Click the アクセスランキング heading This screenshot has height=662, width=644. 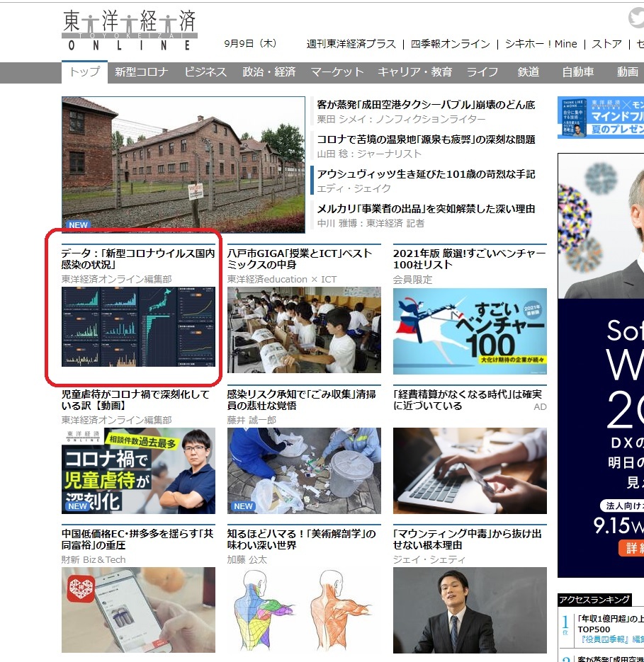click(594, 600)
